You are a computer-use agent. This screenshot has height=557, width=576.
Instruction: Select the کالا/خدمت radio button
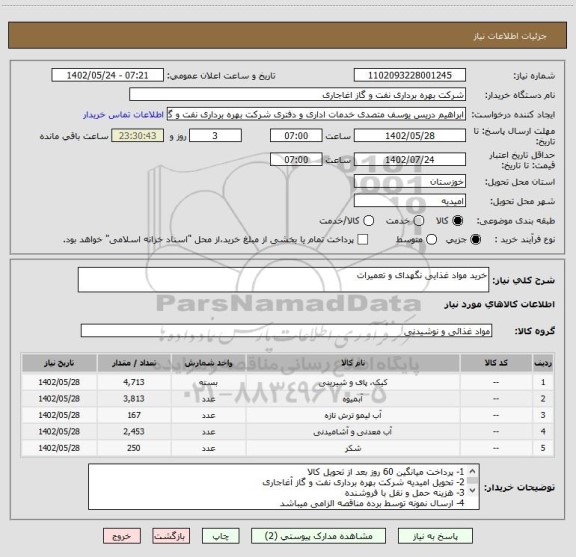coord(368,220)
